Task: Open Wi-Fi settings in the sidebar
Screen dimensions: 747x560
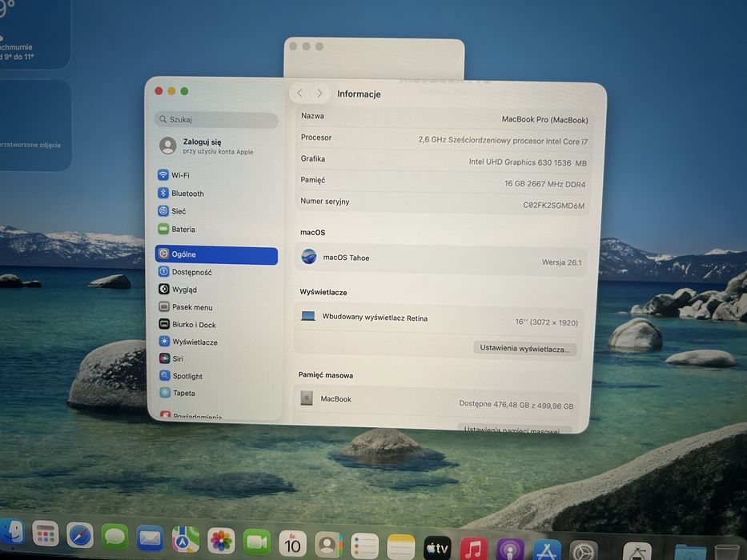Action: click(174, 174)
